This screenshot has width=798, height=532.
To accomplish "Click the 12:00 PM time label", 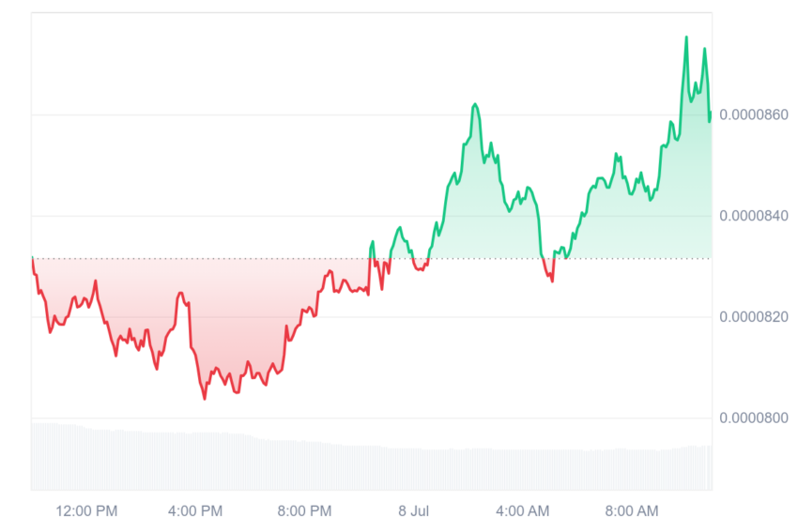I will [86, 510].
